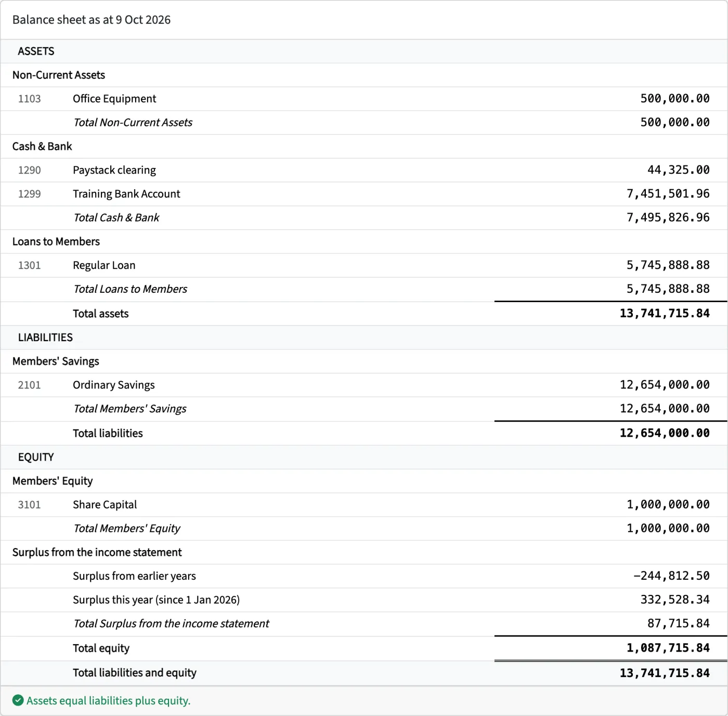Select the "Balance sheet as at 9 Oct 2026" title
This screenshot has width=728, height=716.
92,20
